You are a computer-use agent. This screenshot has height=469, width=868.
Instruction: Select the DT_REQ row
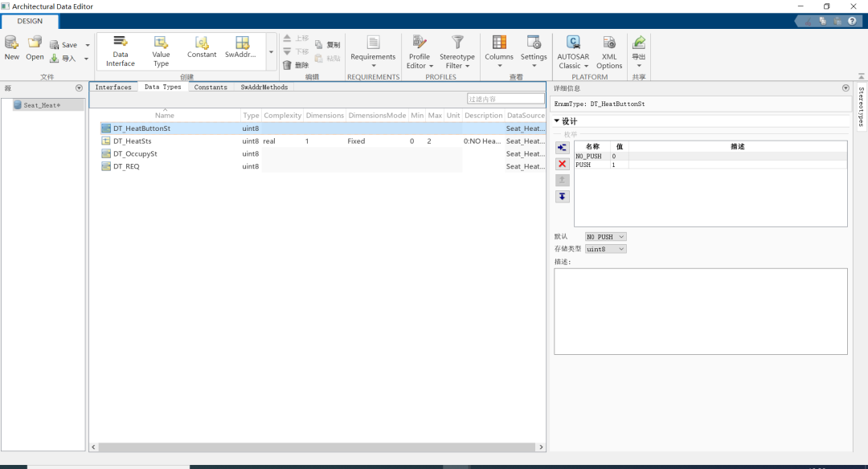pos(323,166)
